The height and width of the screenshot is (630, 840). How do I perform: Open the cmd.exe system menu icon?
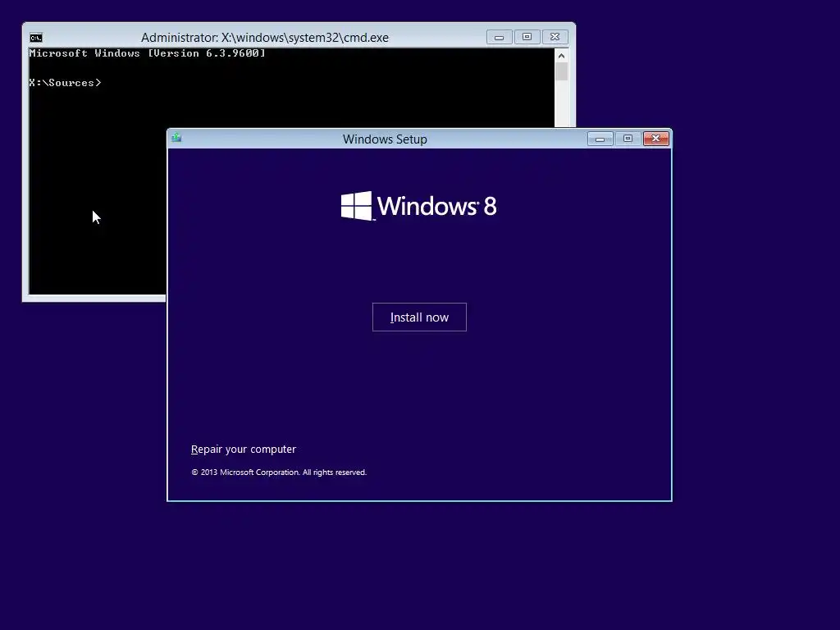pyautogui.click(x=36, y=38)
